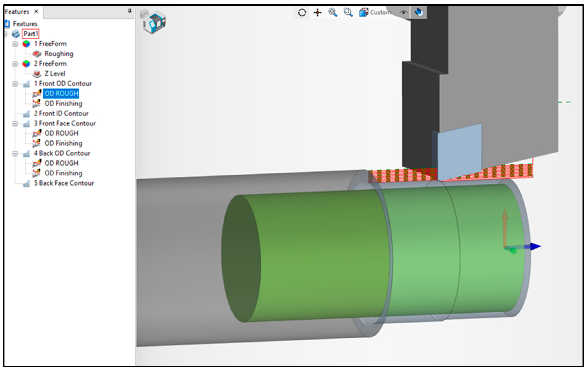Select OD Finishing under 1 Front OD Contour
588x372 pixels.
point(63,104)
